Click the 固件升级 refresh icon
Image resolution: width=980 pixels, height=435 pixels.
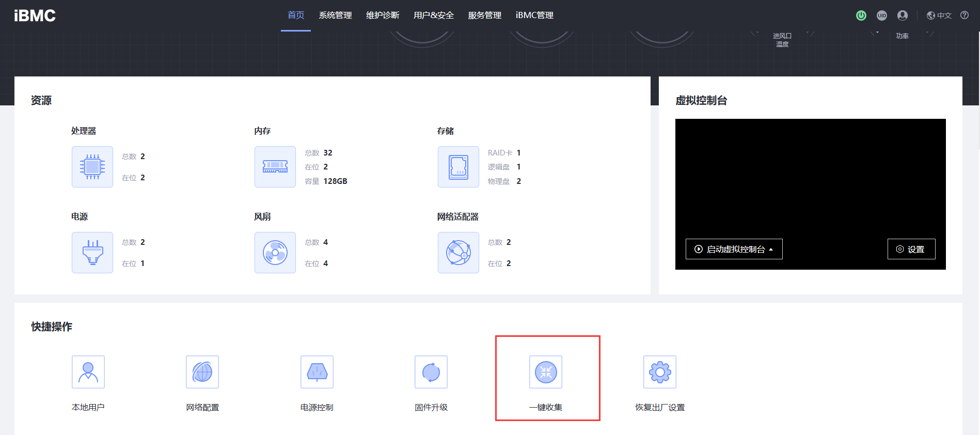431,372
